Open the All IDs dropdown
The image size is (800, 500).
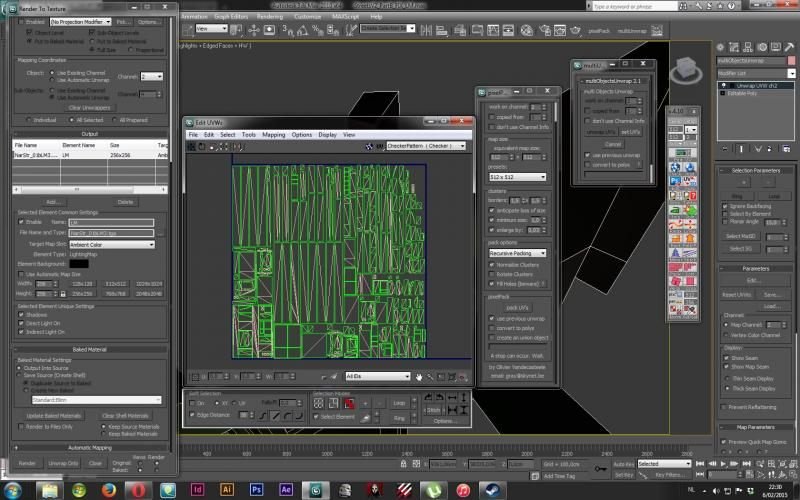pos(378,377)
